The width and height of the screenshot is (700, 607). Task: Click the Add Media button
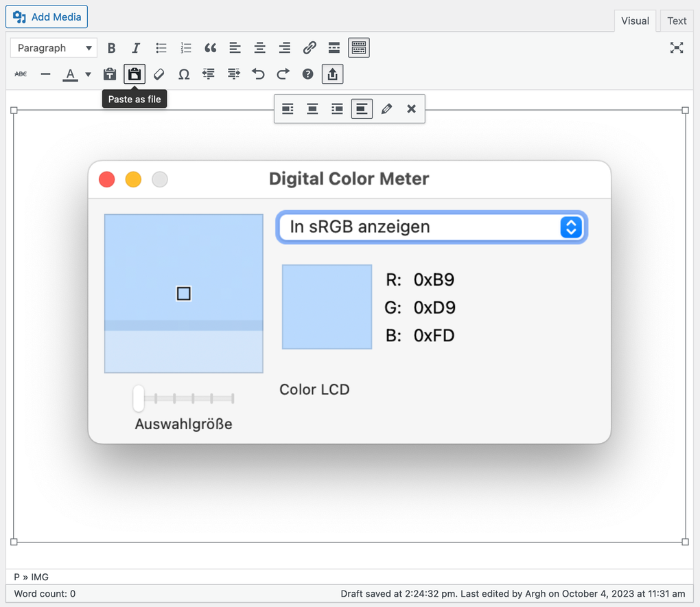(47, 17)
